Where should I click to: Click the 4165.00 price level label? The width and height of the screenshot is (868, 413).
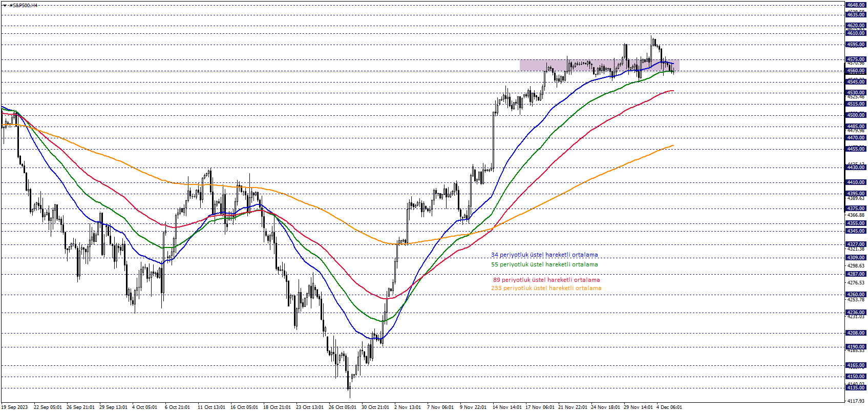tap(856, 366)
